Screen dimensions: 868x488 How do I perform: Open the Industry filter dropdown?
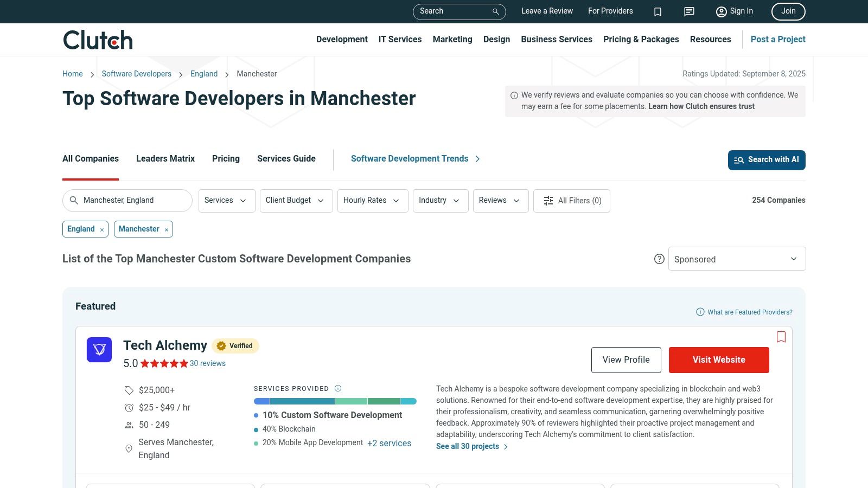(441, 201)
